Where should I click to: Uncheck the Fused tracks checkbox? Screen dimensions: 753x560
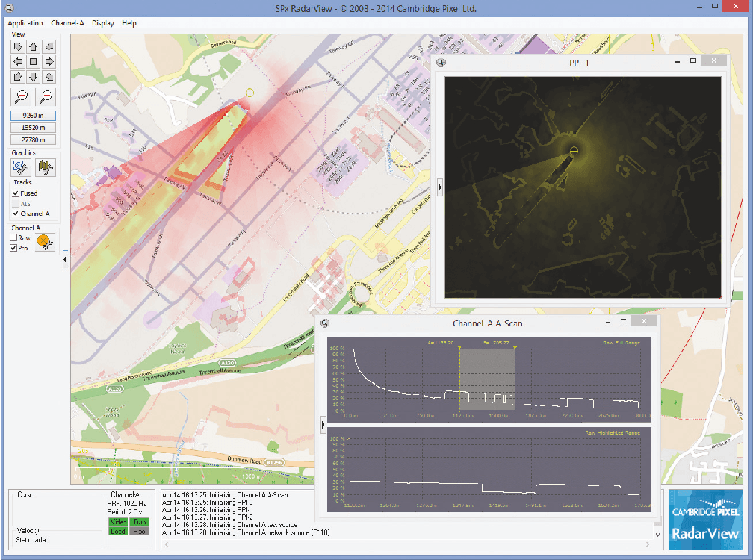pyautogui.click(x=15, y=193)
